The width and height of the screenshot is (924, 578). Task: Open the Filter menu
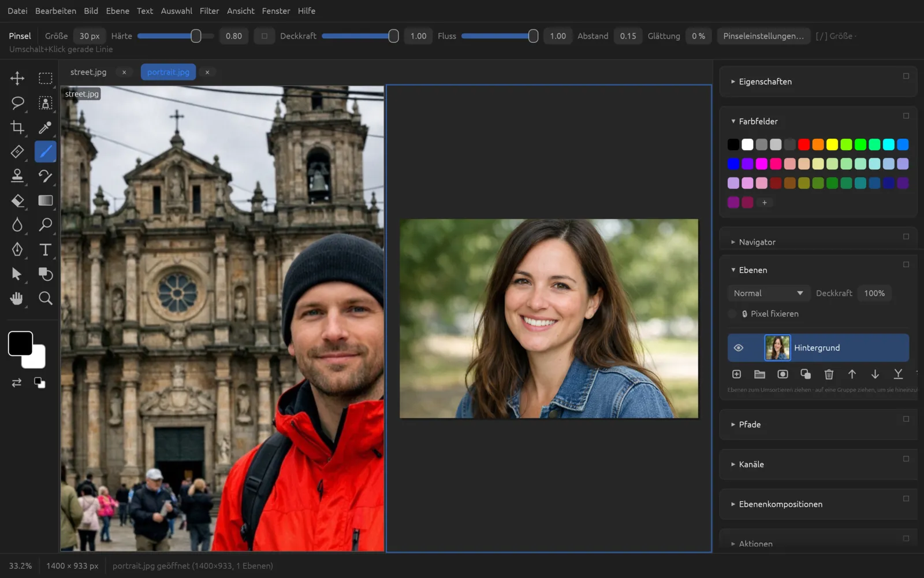(x=209, y=11)
